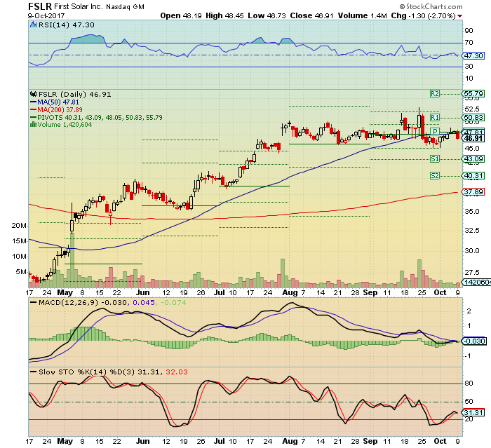
Task: Select the S2 pivot marker
Action: (x=435, y=176)
